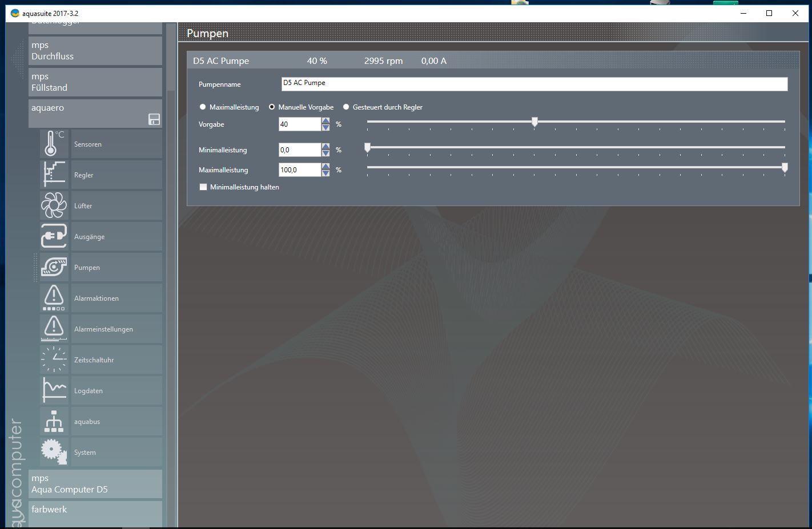The width and height of the screenshot is (812, 529).
Task: Select the Zeitschaltuhr menu entry
Action: click(116, 360)
